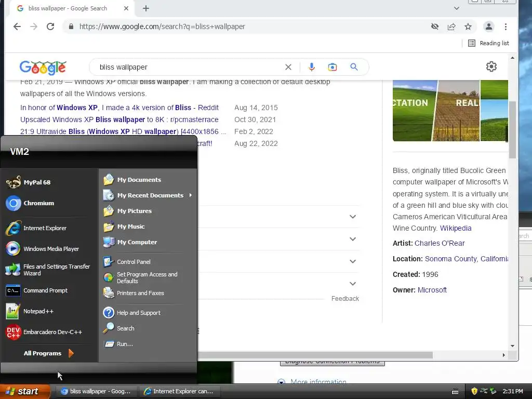
Task: Open 4k version of Bliss Reddit link
Action: [x=119, y=108]
